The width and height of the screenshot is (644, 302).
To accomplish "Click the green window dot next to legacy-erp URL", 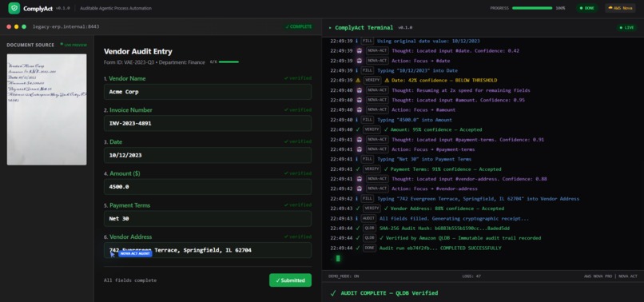I will (24, 26).
